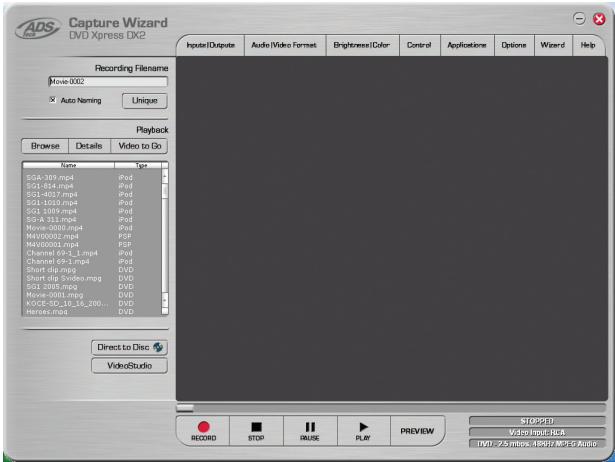Stop capture with the Stop button
The height and width of the screenshot is (462, 615).
256,431
